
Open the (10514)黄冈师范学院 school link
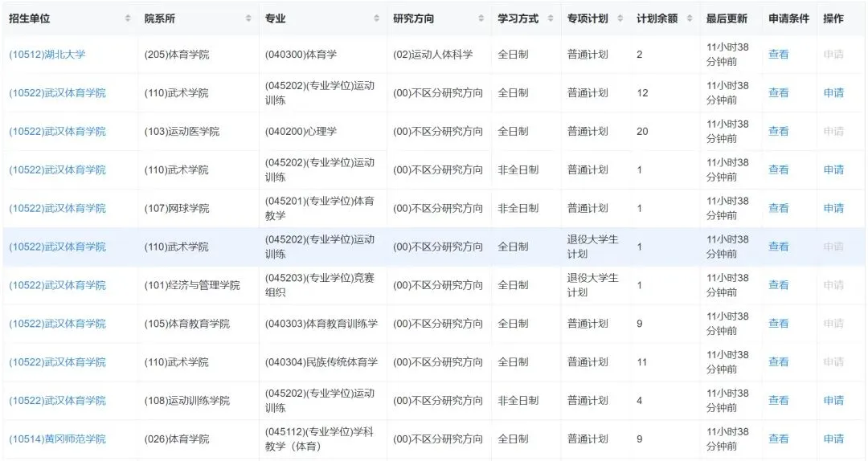point(57,439)
